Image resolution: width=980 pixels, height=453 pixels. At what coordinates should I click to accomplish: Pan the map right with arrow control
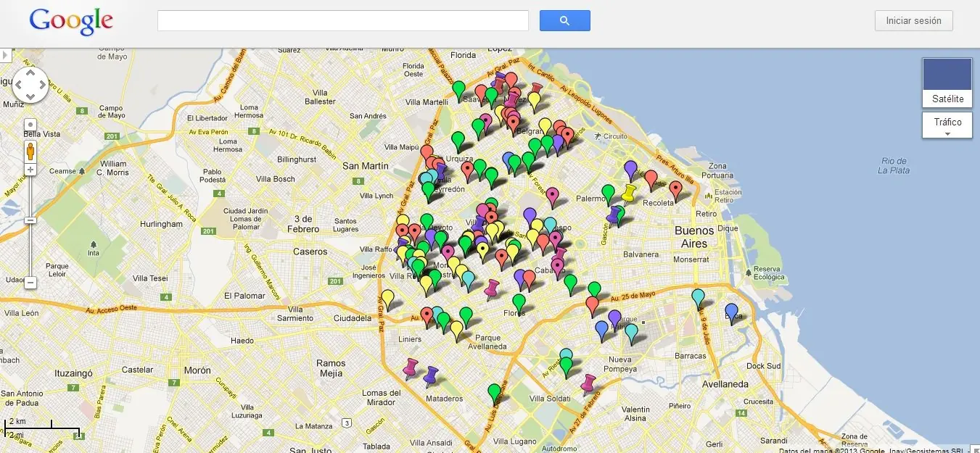click(41, 85)
